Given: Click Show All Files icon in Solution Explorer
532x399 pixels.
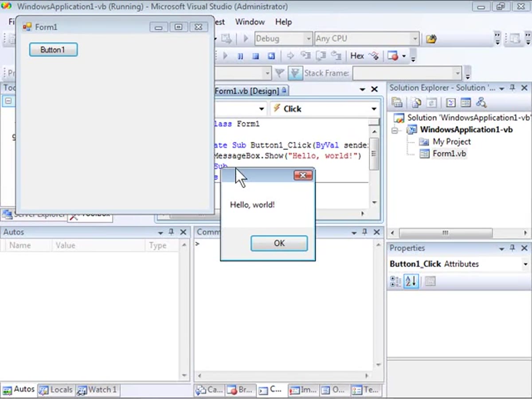Looking at the screenshot, I should pos(416,103).
